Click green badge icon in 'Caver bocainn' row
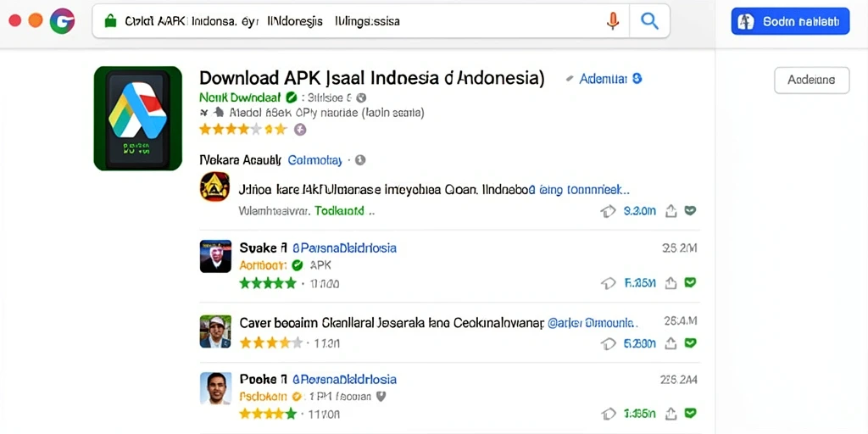This screenshot has width=868, height=434. [x=690, y=343]
